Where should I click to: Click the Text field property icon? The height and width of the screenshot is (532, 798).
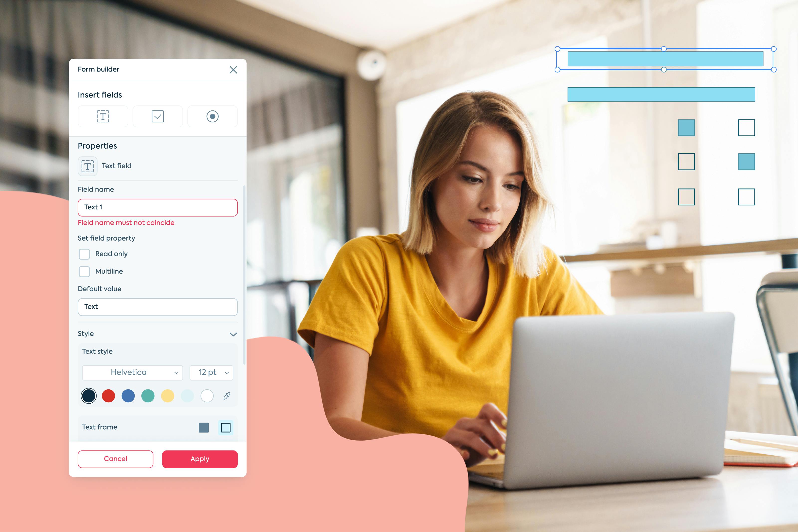coord(88,165)
